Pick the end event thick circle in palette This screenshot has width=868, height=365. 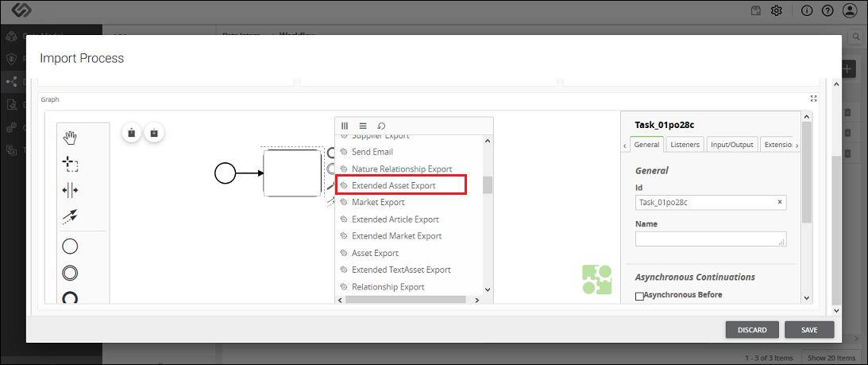[70, 298]
